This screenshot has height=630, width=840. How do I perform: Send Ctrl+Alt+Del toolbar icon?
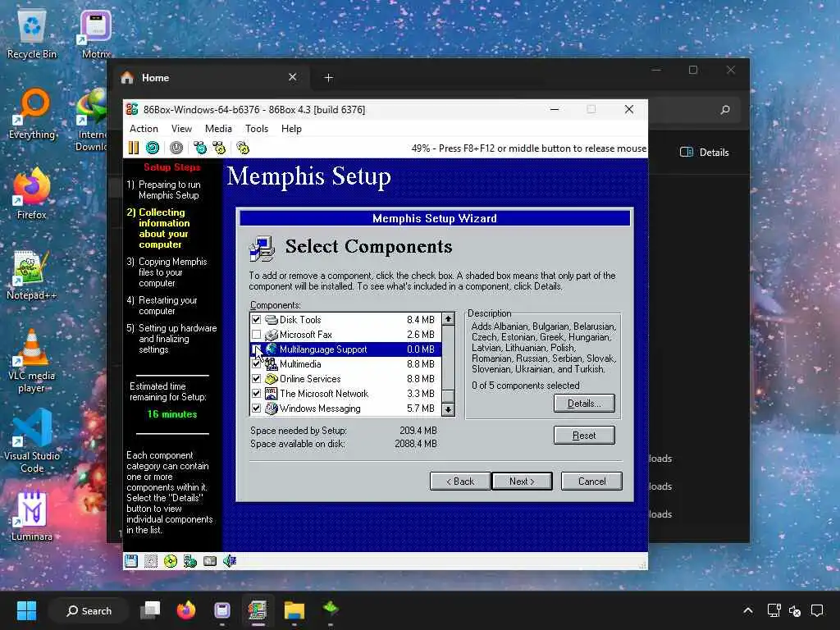tap(200, 148)
